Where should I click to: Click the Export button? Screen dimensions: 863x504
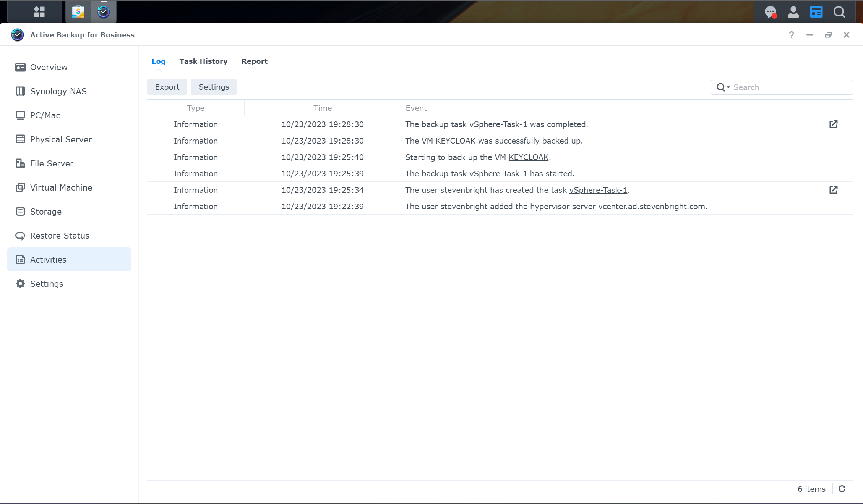coord(167,87)
